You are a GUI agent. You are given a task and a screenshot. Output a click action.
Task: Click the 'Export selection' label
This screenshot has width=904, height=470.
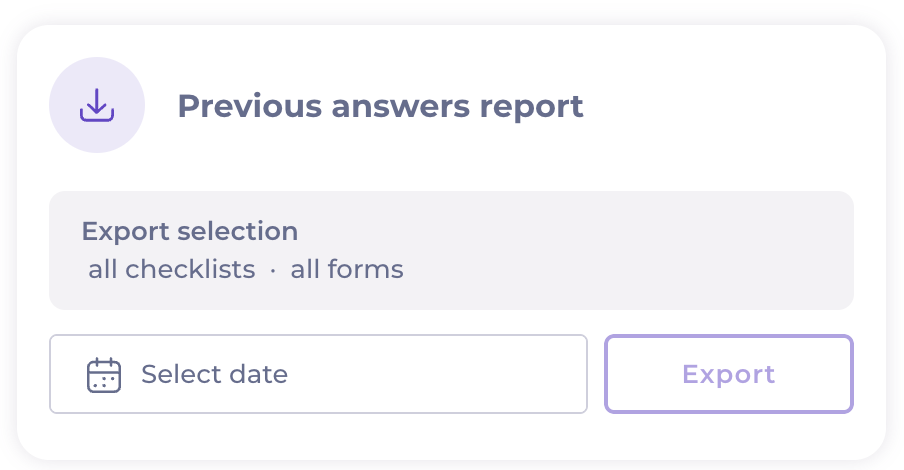click(x=190, y=231)
